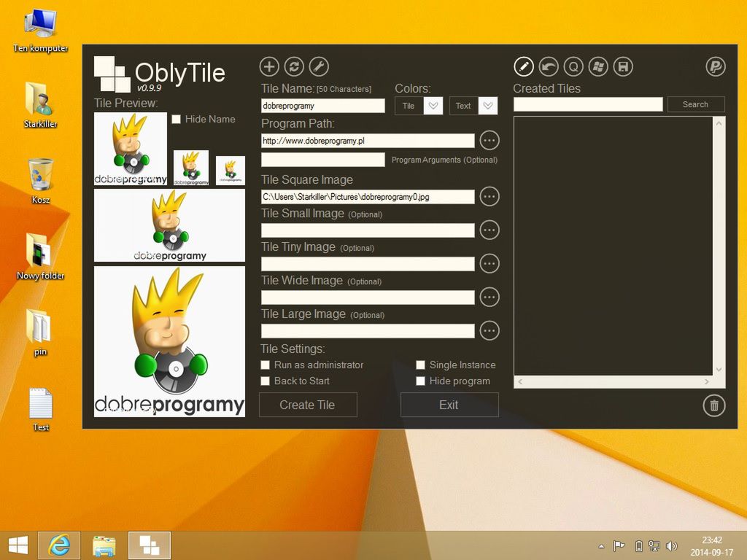
Task: Click the tiny tile preview thumbnail
Action: pos(231,171)
